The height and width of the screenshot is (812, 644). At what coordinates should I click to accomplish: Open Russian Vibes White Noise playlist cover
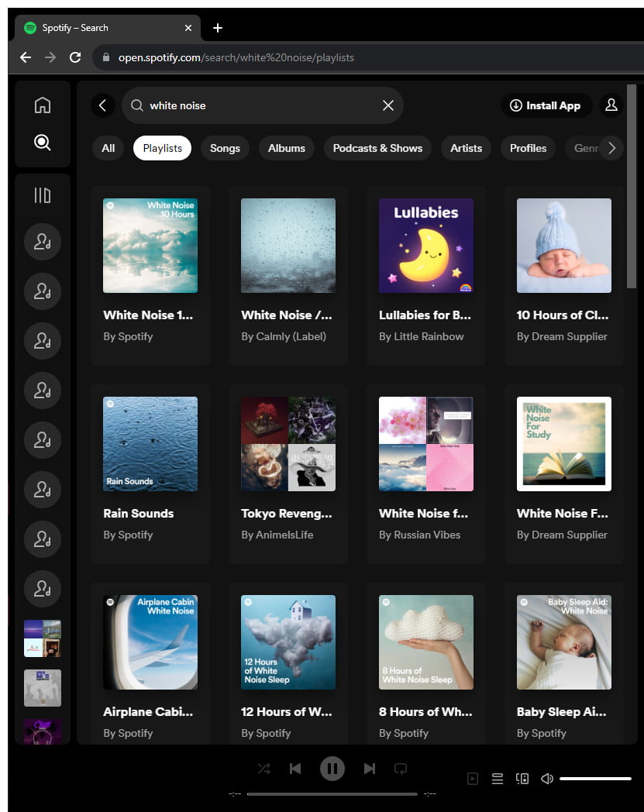[426, 444]
